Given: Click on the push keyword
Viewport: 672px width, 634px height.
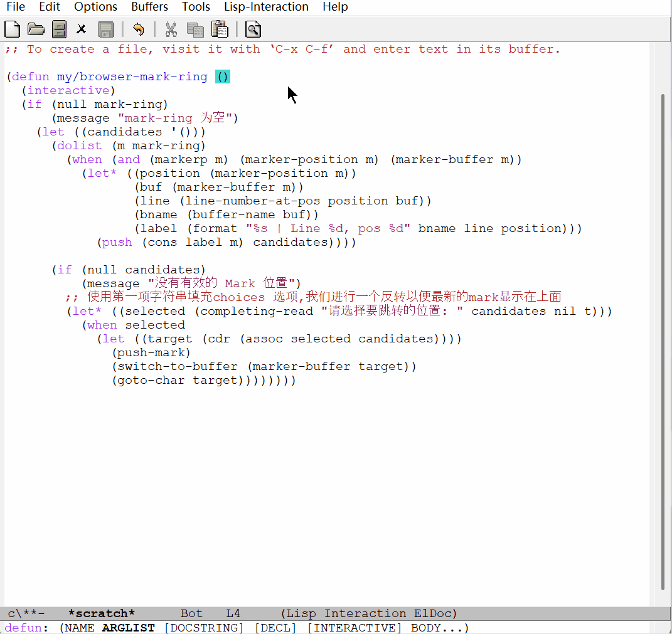Looking at the screenshot, I should click(x=117, y=242).
